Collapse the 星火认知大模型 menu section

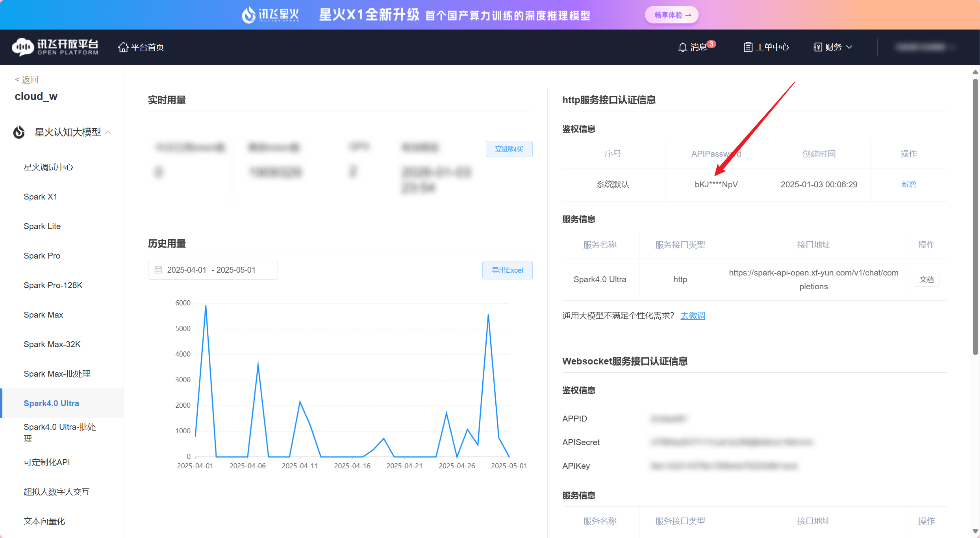[108, 133]
